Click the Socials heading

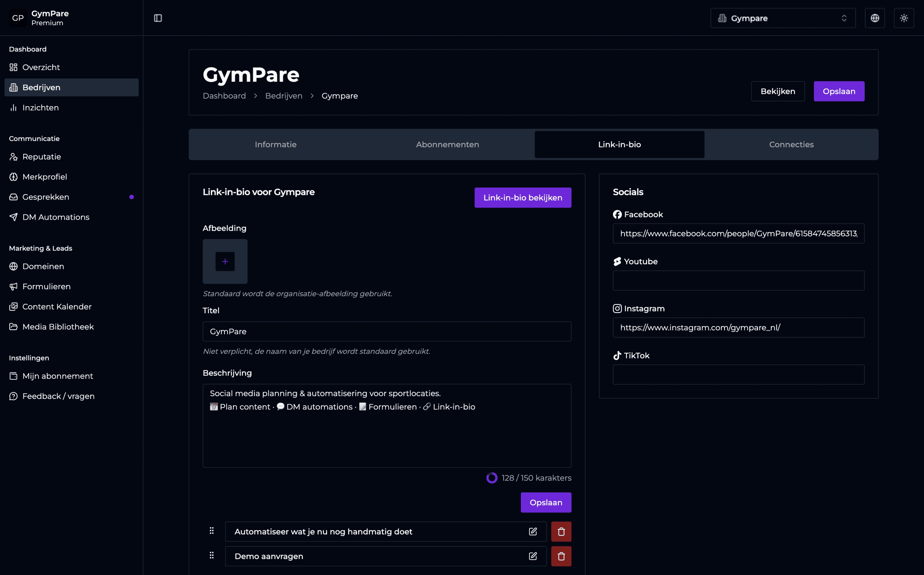[628, 192]
